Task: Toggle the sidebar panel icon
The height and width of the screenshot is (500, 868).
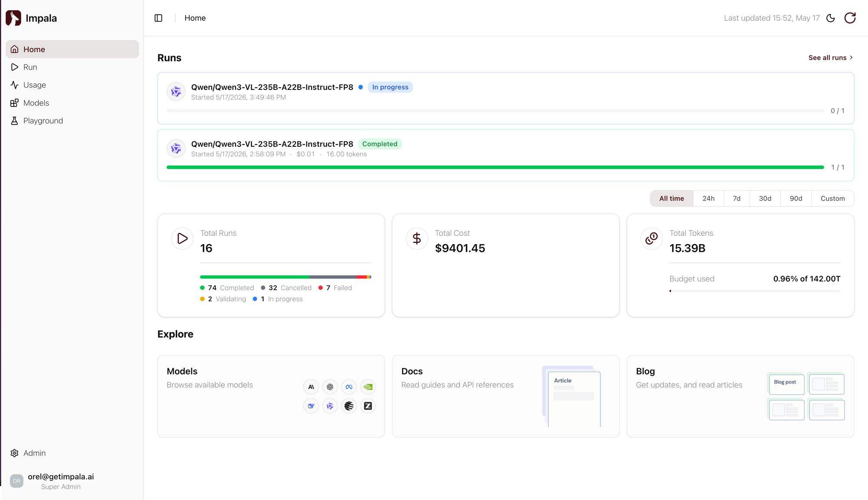Action: coord(158,18)
